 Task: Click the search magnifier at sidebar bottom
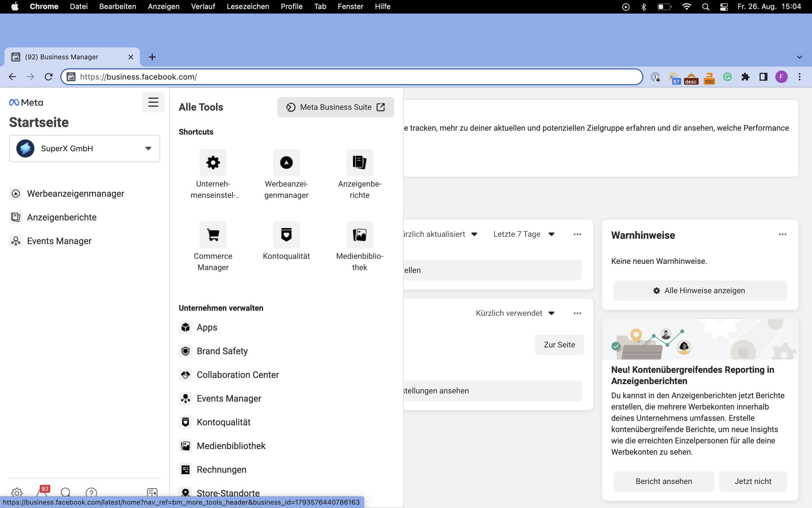click(66, 492)
